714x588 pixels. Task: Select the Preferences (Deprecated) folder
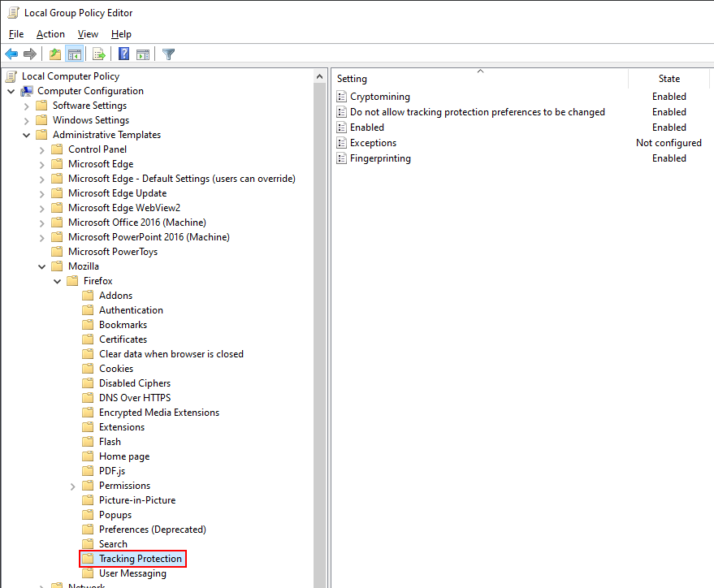click(153, 530)
